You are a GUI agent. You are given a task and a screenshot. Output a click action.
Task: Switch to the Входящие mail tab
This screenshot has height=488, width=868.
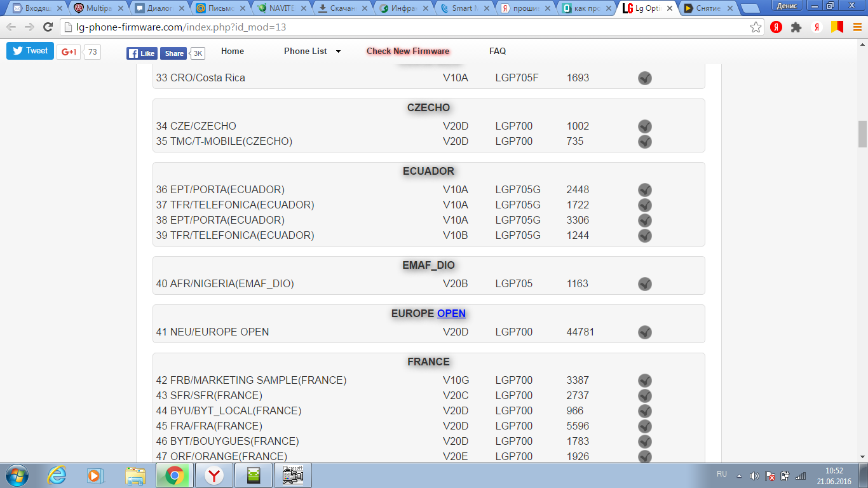tap(36, 9)
